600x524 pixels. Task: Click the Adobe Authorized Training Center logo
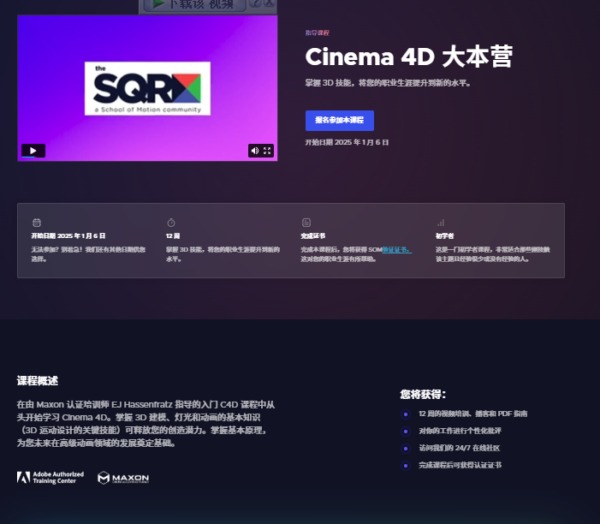click(x=50, y=477)
